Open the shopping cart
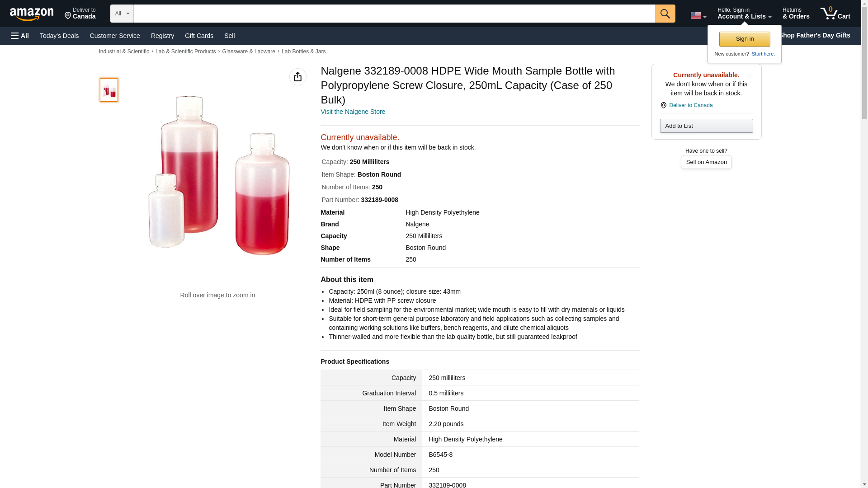This screenshot has width=868, height=488. (x=835, y=14)
